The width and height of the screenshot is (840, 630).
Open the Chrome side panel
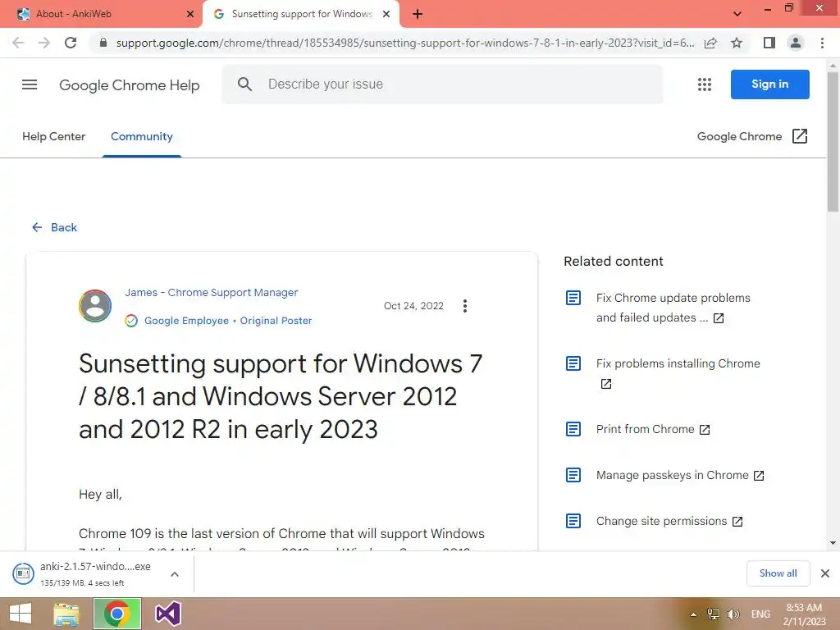coord(769,43)
